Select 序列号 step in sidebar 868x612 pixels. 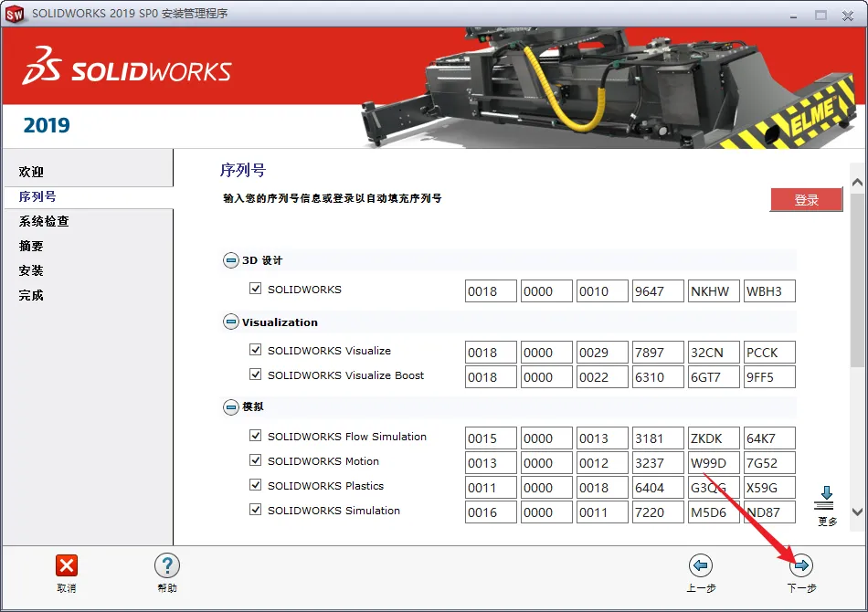pyautogui.click(x=37, y=196)
